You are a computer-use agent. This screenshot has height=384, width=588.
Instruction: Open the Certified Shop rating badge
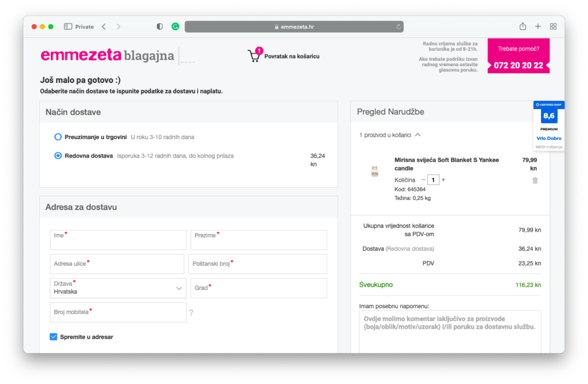pyautogui.click(x=548, y=125)
